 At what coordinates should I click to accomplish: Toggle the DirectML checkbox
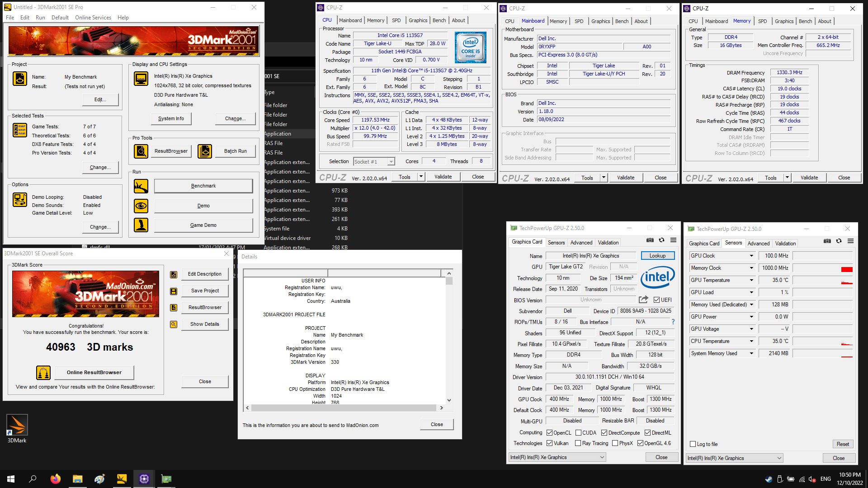647,433
